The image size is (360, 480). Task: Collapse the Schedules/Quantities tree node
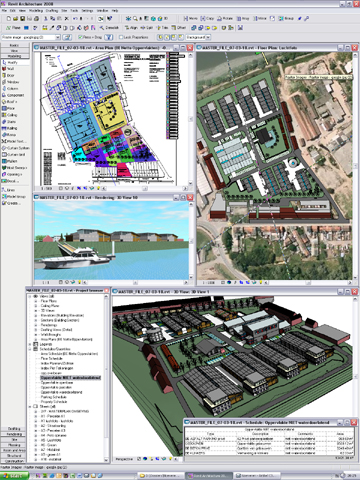(30, 349)
